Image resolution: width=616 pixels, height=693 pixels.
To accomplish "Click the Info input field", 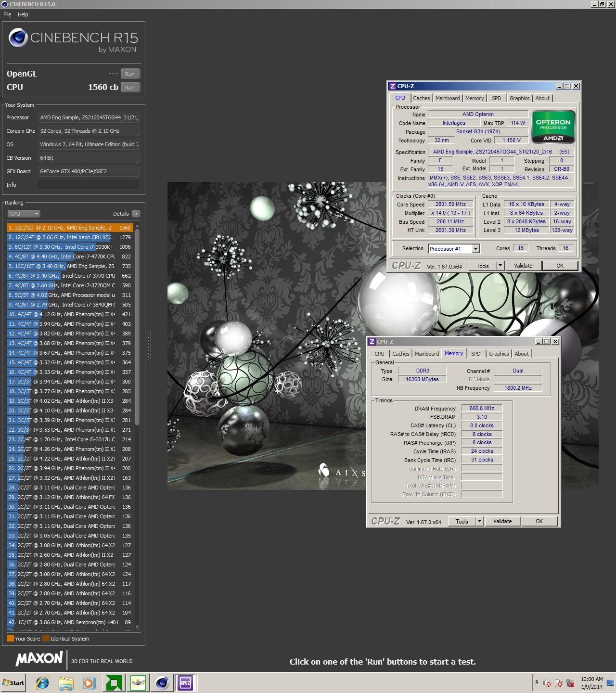I will click(89, 185).
